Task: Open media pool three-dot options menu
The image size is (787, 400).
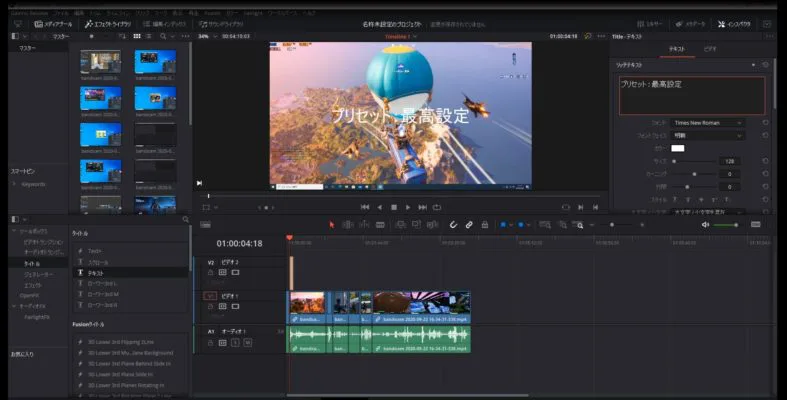Action: pos(185,36)
